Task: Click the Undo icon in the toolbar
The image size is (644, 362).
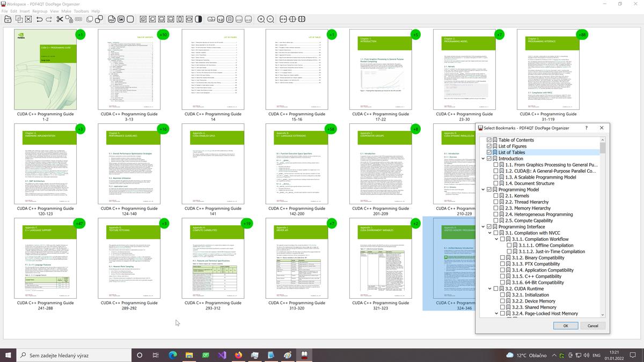Action: tap(39, 19)
